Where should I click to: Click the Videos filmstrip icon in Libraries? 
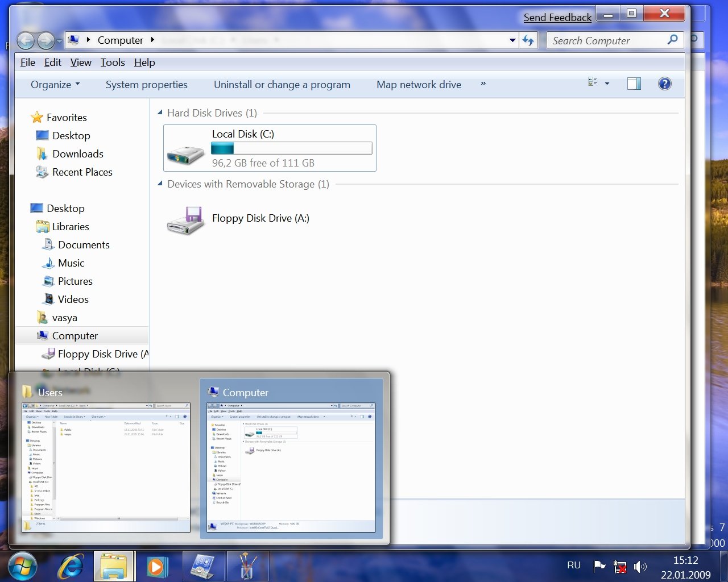[49, 299]
